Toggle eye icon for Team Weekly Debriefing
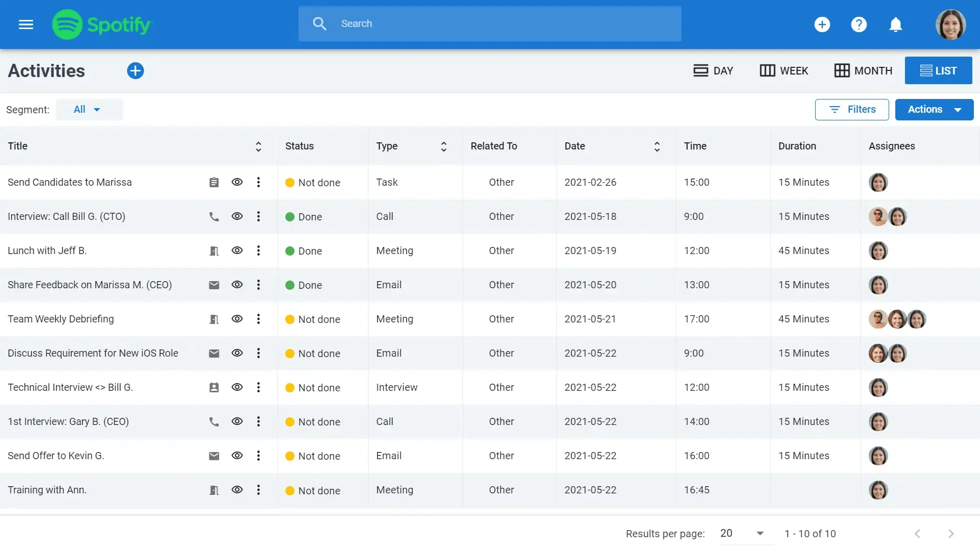 pos(237,319)
